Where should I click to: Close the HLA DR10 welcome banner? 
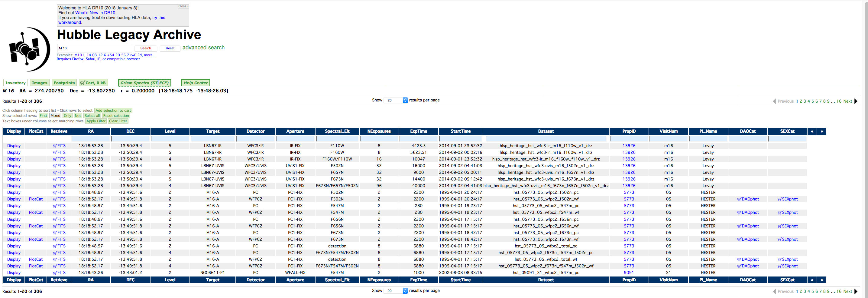tap(183, 6)
